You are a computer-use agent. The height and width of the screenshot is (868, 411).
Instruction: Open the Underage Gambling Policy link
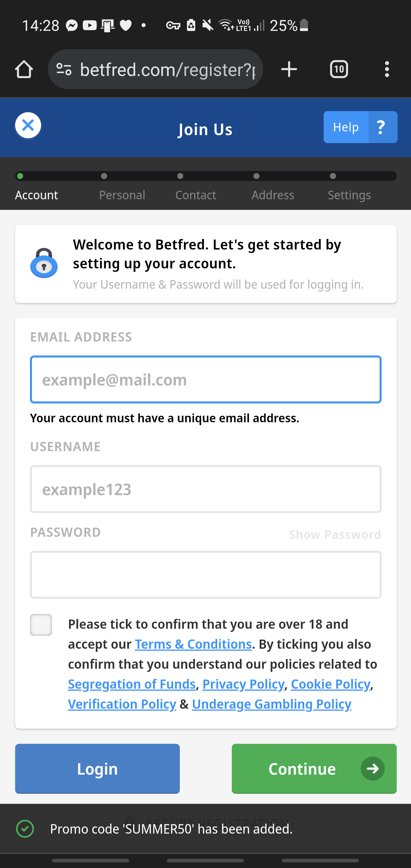point(271,704)
